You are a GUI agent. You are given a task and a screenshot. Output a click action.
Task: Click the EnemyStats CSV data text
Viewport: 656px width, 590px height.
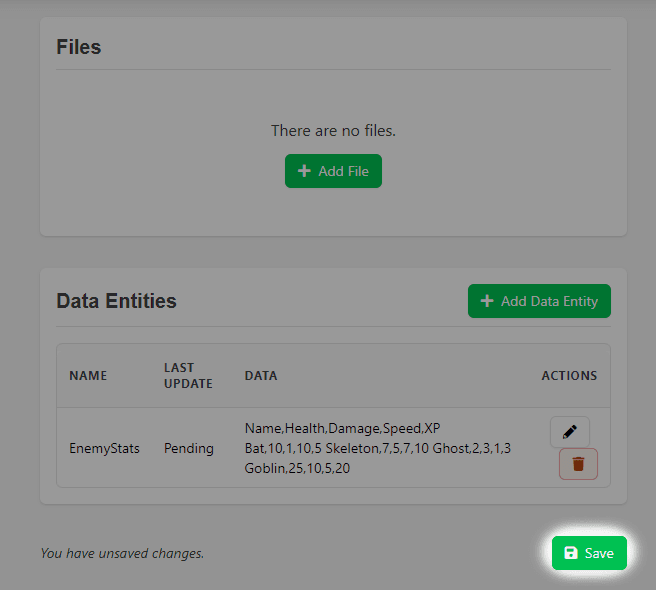point(377,448)
